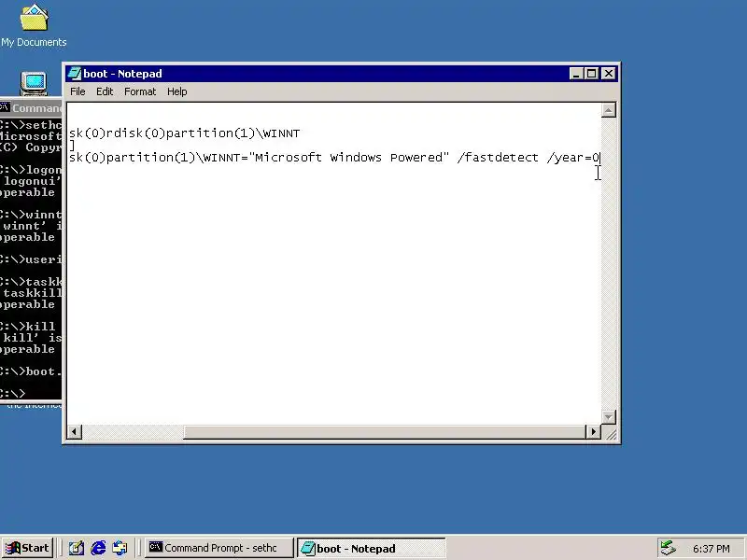Click the boot - Notepad taskbar button
The height and width of the screenshot is (560, 747).
tap(371, 548)
